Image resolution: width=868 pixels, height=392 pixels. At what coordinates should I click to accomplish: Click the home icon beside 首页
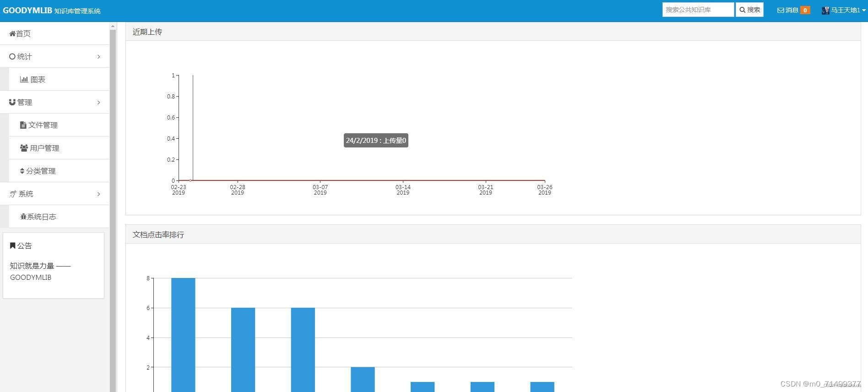pyautogui.click(x=12, y=33)
